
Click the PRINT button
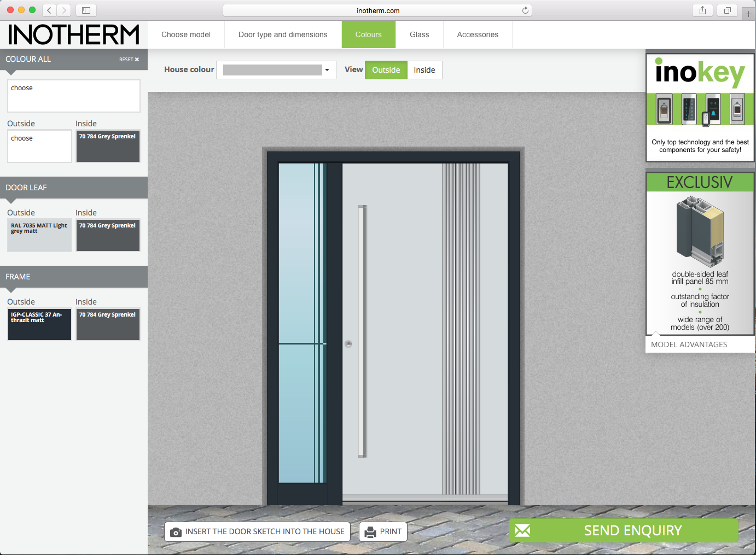coord(383,531)
